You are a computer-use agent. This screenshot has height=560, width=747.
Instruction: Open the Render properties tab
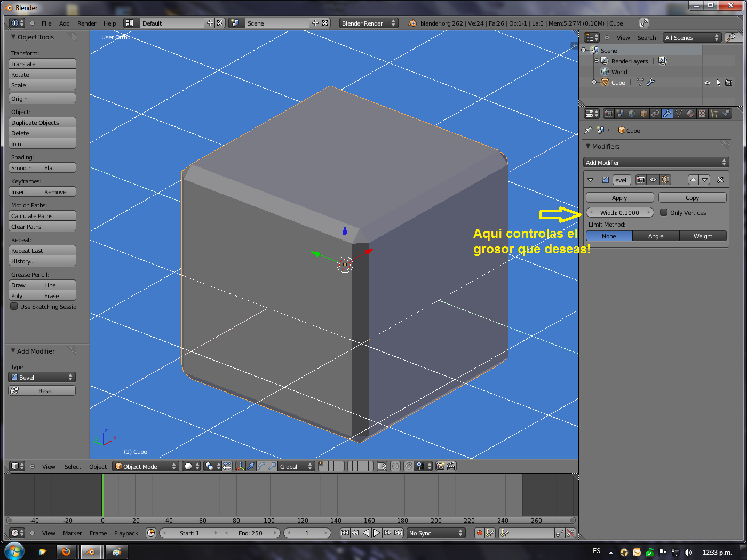(608, 114)
